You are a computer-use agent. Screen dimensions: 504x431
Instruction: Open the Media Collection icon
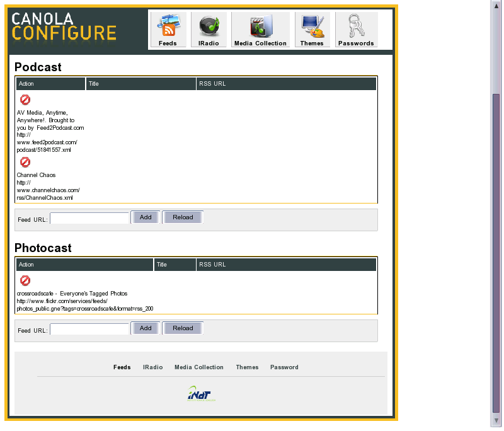pos(260,30)
